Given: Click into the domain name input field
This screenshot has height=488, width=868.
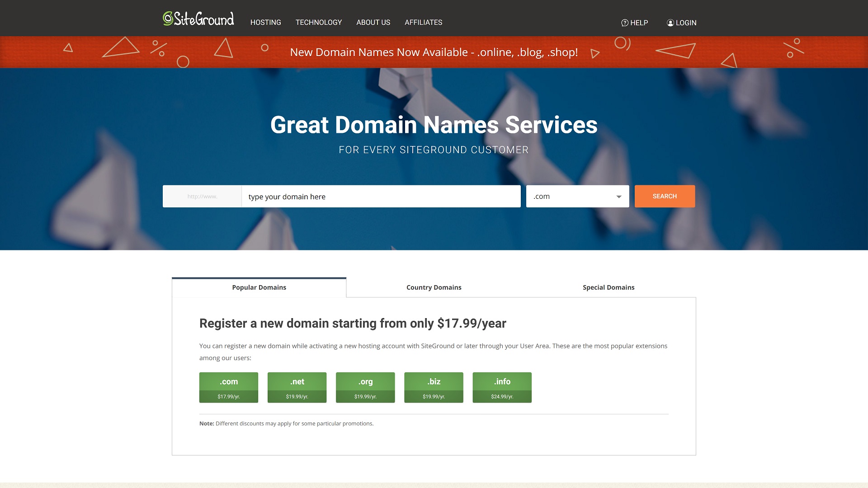Looking at the screenshot, I should click(x=381, y=197).
